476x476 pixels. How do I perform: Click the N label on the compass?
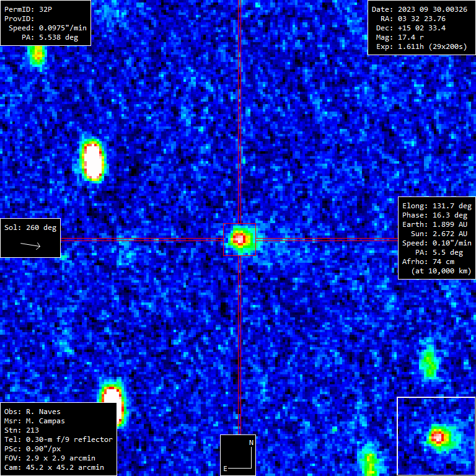251,443
